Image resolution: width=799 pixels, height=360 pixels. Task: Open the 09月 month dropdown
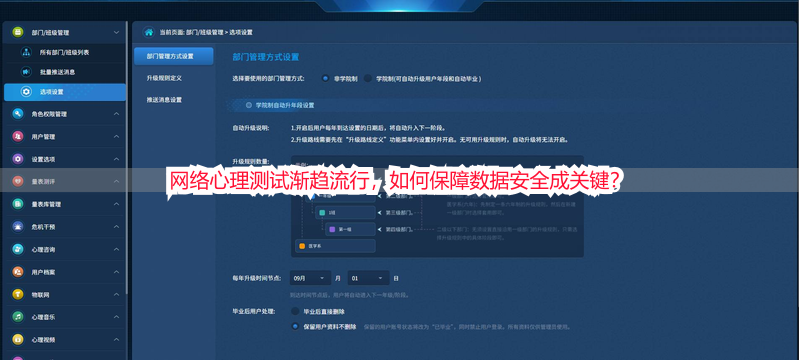pyautogui.click(x=310, y=278)
